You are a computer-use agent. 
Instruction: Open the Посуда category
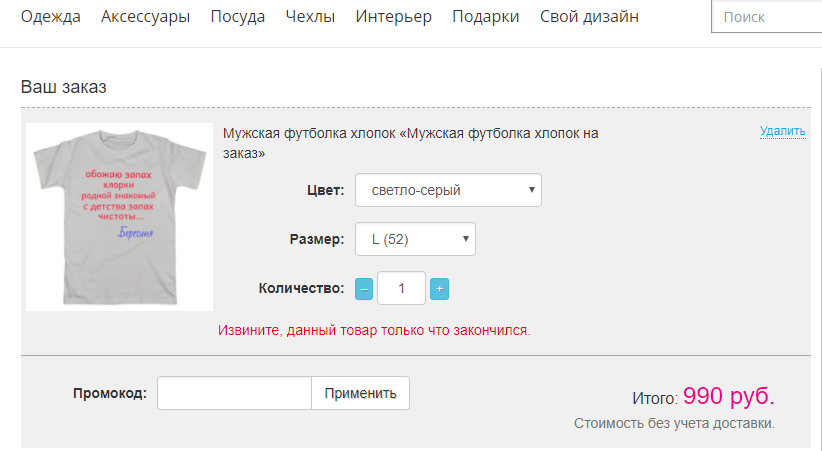(238, 17)
